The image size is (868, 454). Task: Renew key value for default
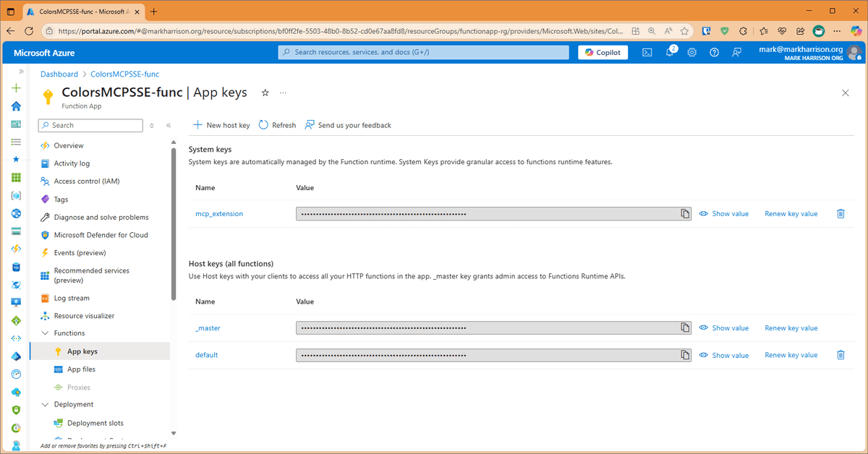click(791, 355)
